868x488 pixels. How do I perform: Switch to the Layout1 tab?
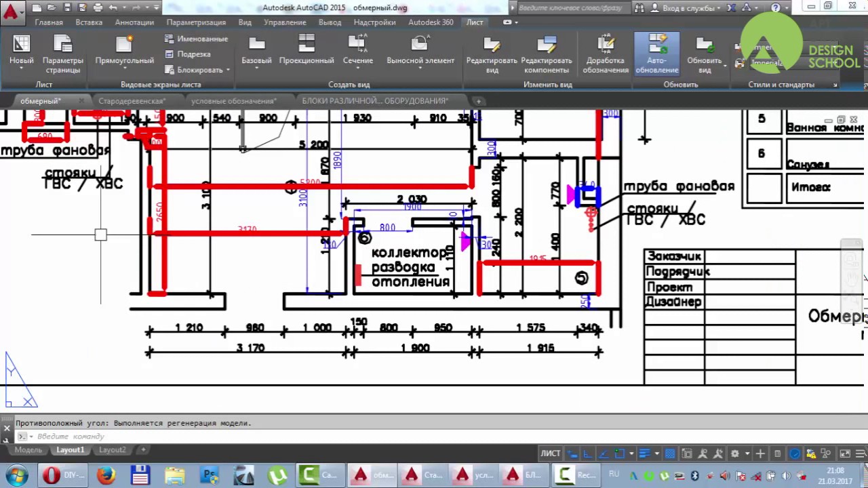[71, 450]
